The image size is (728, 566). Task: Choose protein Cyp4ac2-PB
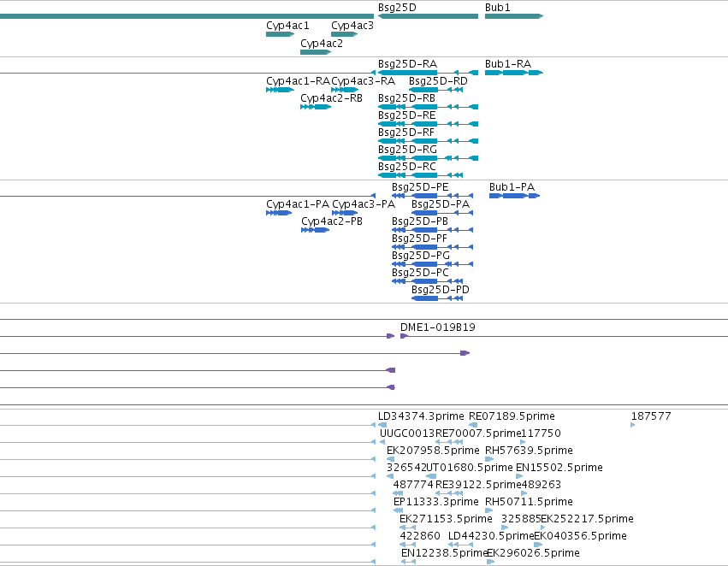point(316,230)
